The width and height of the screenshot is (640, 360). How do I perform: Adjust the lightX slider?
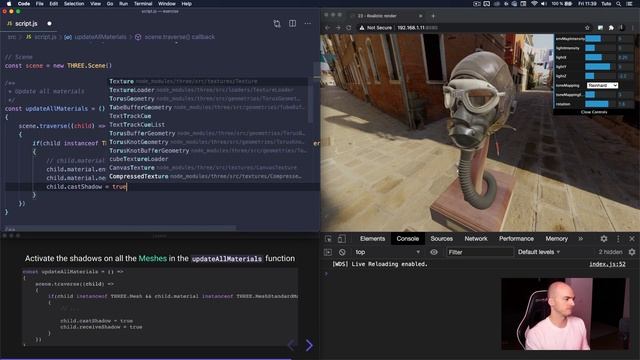[600, 58]
